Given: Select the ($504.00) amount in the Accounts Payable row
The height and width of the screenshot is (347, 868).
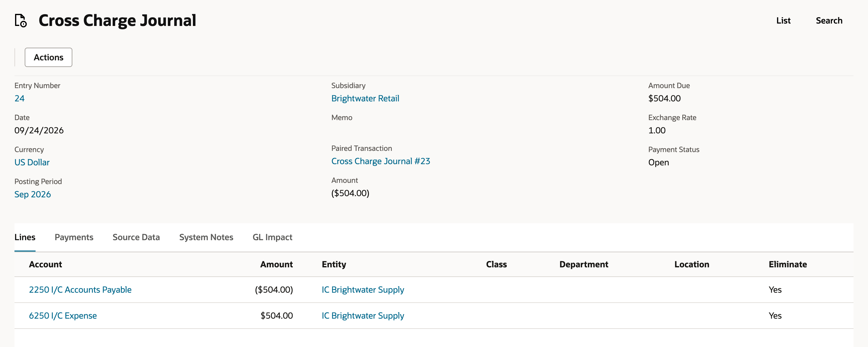Looking at the screenshot, I should click(274, 290).
